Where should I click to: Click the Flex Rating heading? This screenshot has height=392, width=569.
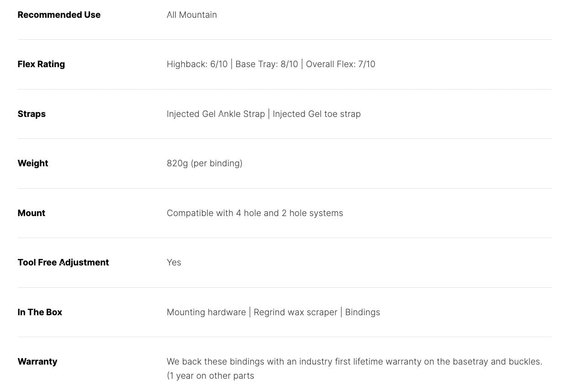(x=41, y=64)
